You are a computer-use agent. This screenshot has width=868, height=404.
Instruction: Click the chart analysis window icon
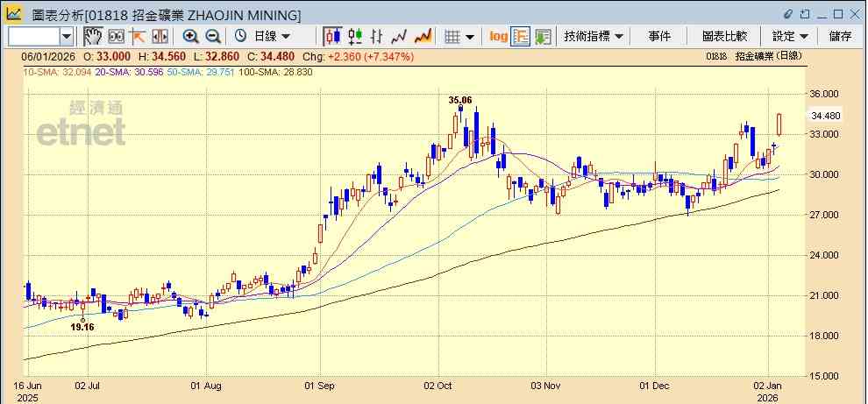click(14, 13)
